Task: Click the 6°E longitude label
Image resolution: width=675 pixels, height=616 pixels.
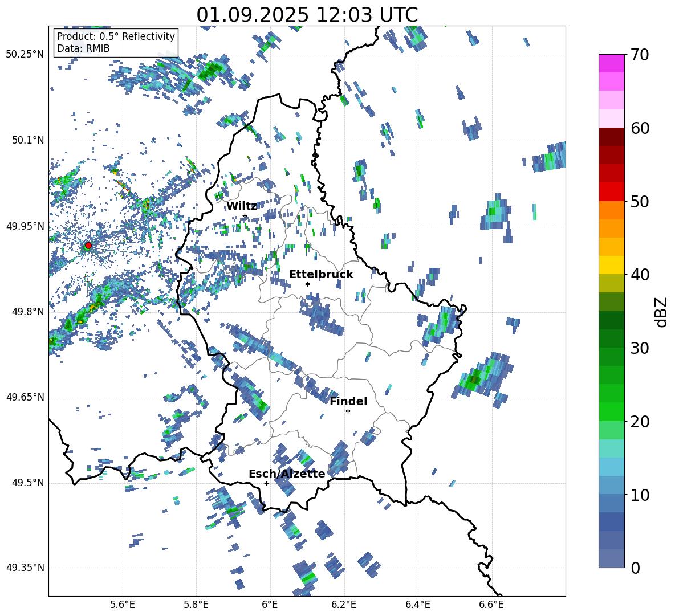Action: pyautogui.click(x=270, y=605)
